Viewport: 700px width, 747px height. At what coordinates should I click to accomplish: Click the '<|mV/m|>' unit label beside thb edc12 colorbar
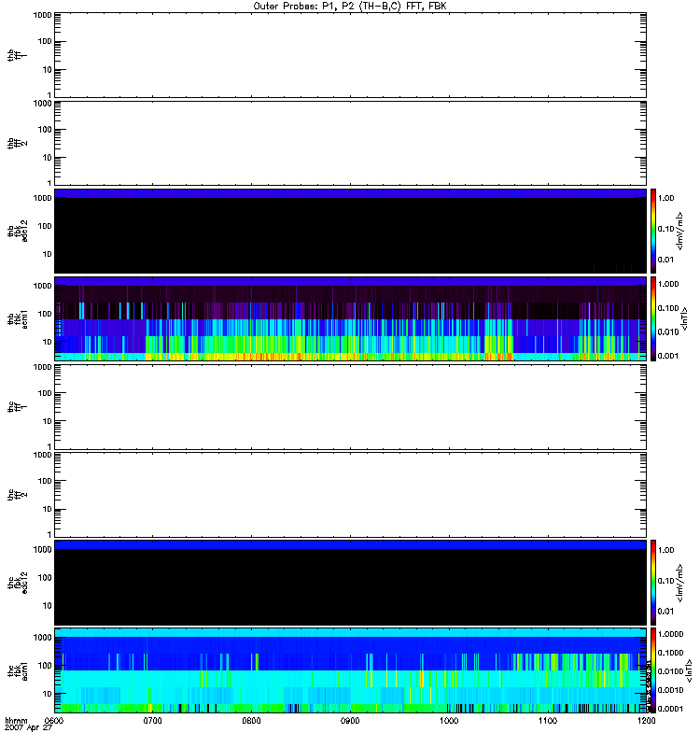point(679,231)
